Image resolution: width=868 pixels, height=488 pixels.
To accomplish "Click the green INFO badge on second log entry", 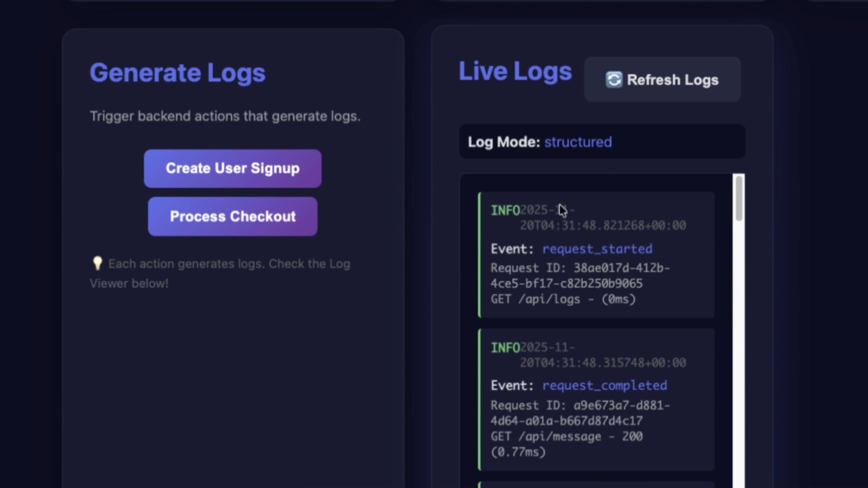I will [x=506, y=347].
